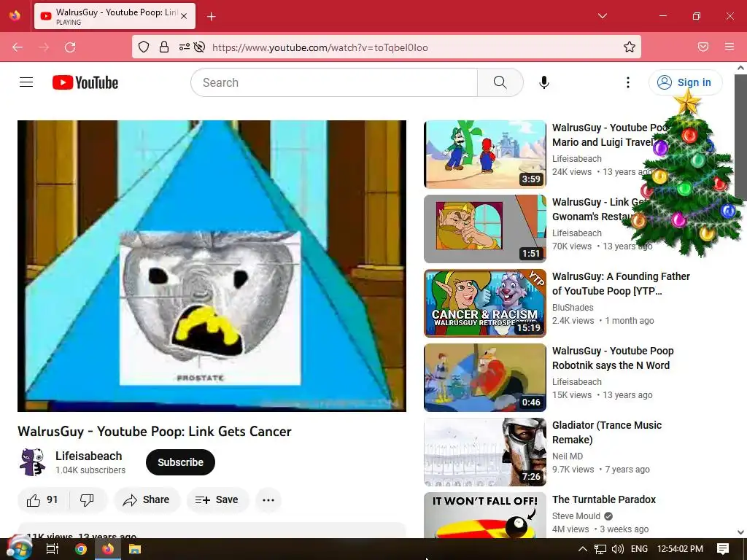Screen dimensions: 747x560
Task: Save the video to a playlist
Action: tap(217, 499)
